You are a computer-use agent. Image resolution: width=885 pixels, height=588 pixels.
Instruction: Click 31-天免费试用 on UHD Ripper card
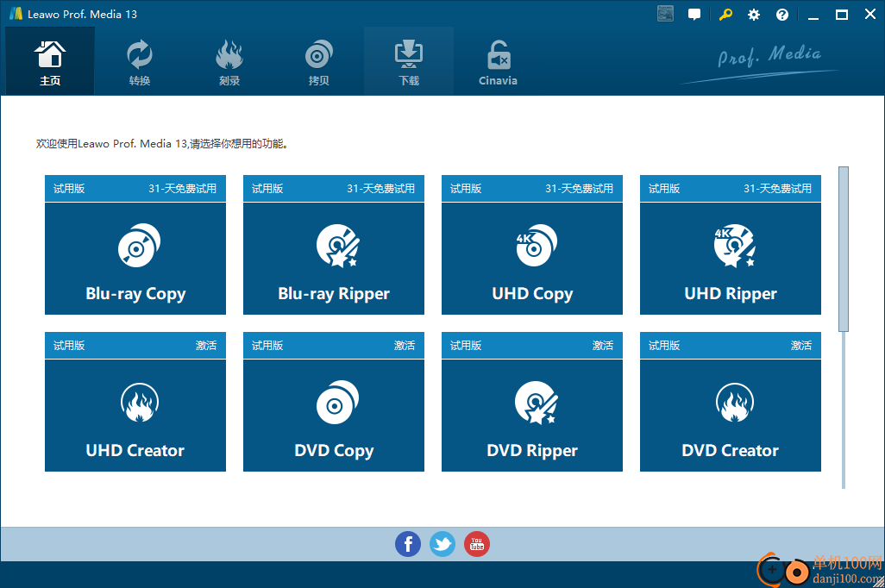tap(778, 189)
